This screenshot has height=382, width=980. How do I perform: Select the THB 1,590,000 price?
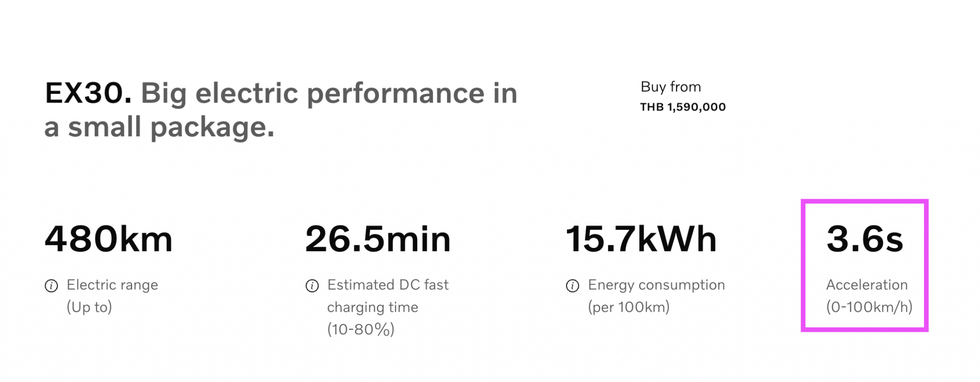pyautogui.click(x=683, y=107)
